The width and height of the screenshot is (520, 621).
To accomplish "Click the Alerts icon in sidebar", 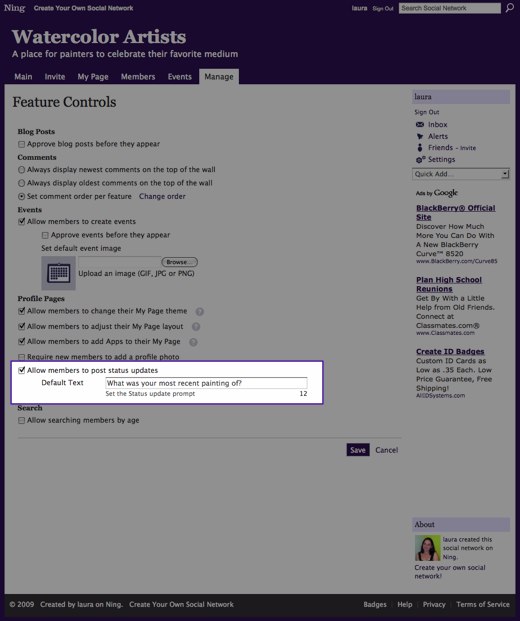I will pyautogui.click(x=420, y=136).
